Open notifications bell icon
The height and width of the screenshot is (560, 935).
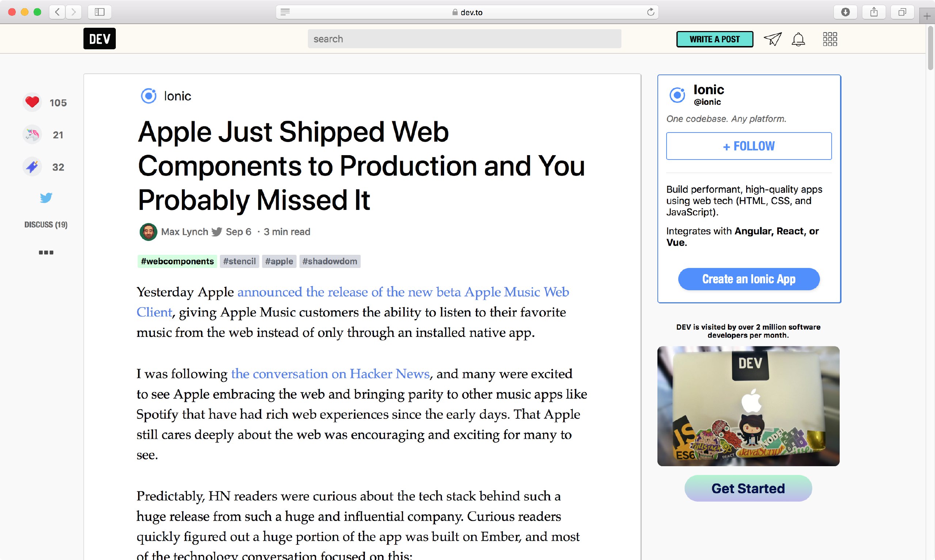point(798,39)
